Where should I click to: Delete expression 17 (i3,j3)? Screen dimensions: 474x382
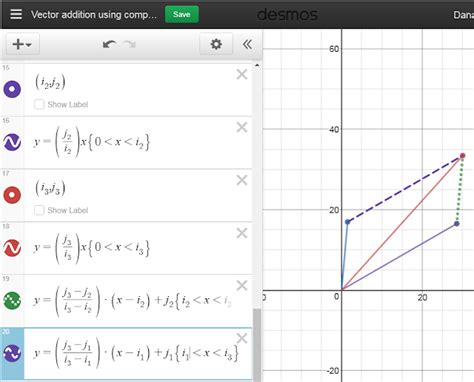pos(242,180)
